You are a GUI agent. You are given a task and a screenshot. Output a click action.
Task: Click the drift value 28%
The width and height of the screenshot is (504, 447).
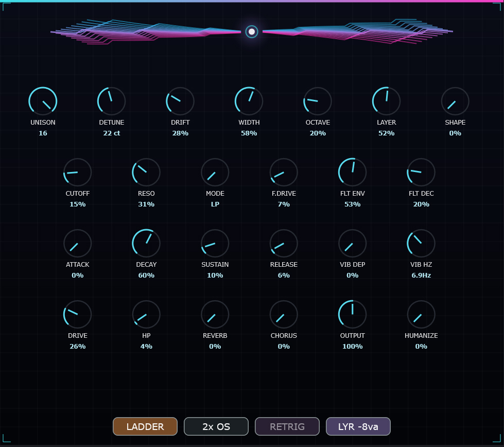(180, 133)
